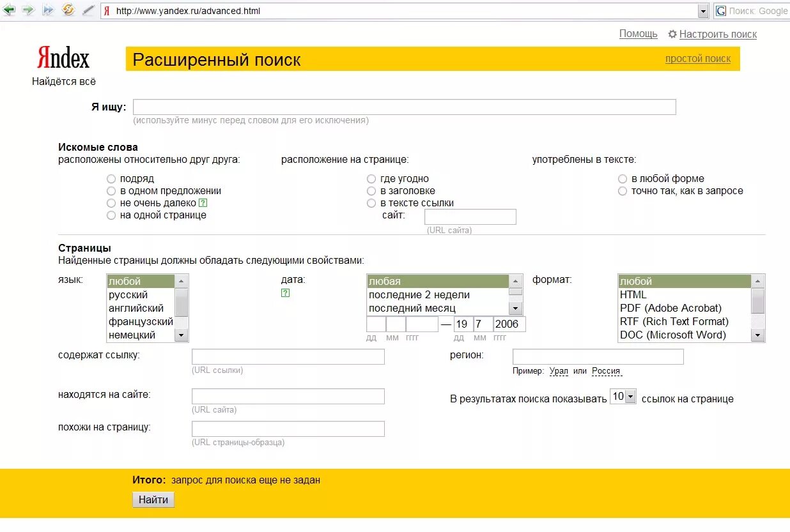The height and width of the screenshot is (532, 790).
Task: Click the Найти button
Action: (x=153, y=499)
